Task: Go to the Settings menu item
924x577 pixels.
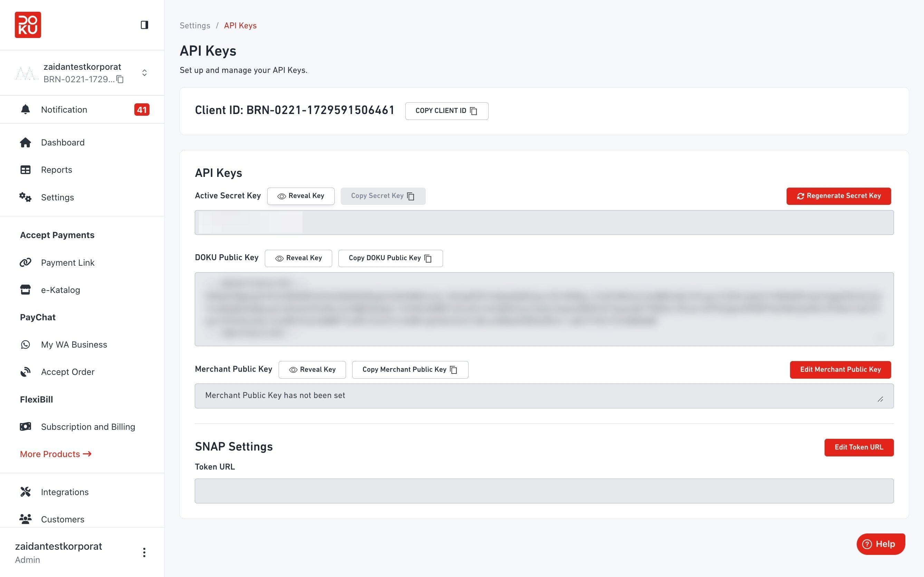Action: tap(58, 197)
